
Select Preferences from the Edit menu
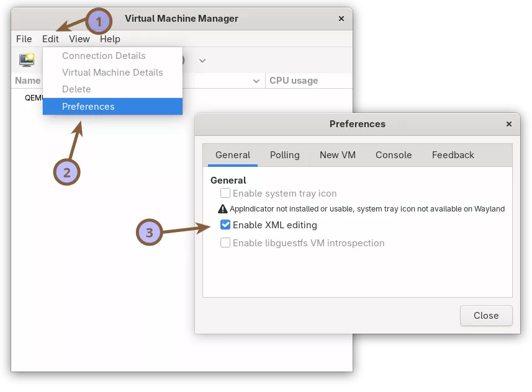tap(88, 106)
